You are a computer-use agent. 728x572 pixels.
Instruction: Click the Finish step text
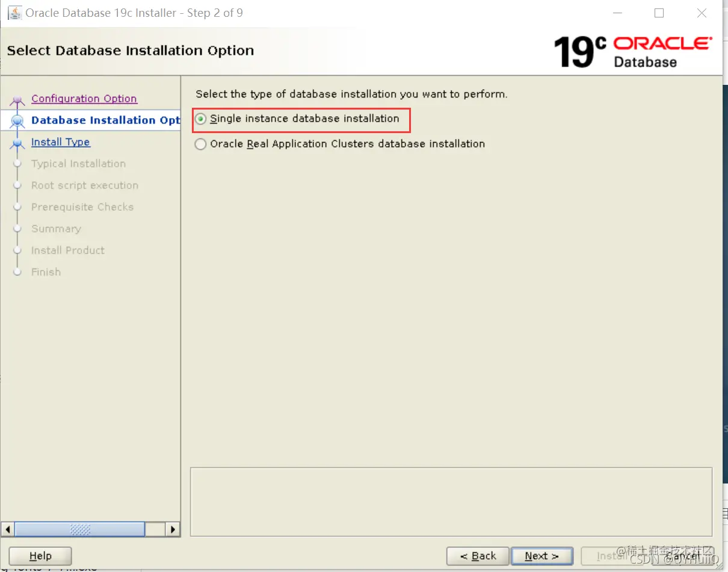tap(46, 272)
